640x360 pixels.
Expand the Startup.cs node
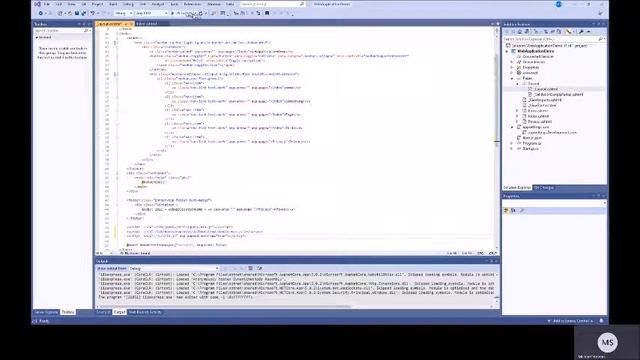click(x=512, y=149)
